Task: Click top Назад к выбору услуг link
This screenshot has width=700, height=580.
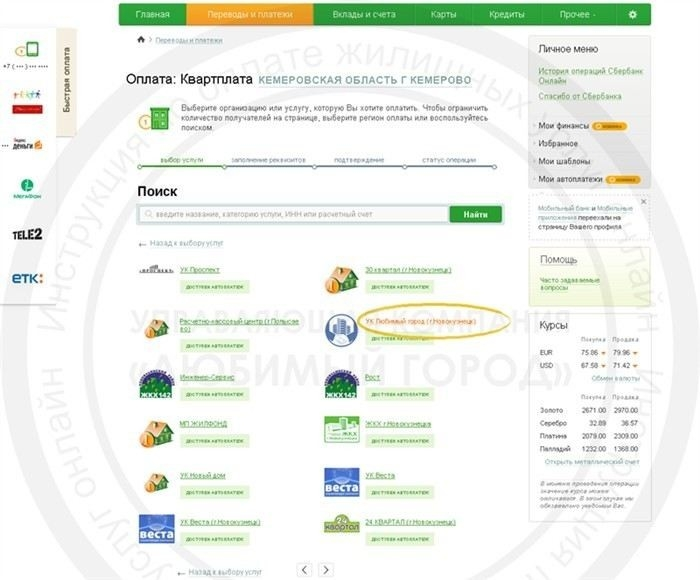Action: [186, 243]
